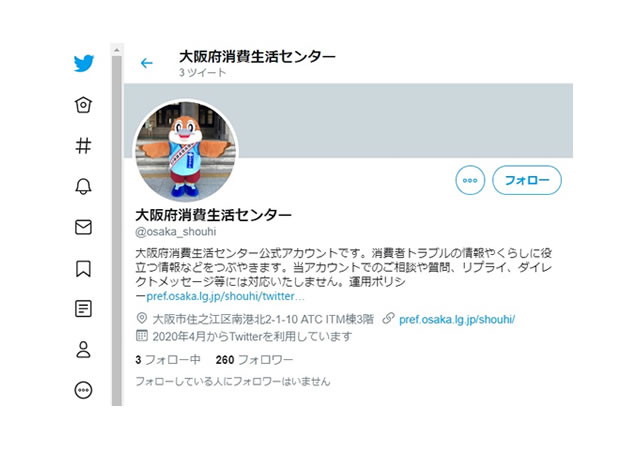Open the pref.osaka.lg.jp/shouhi/ website link

point(457,319)
